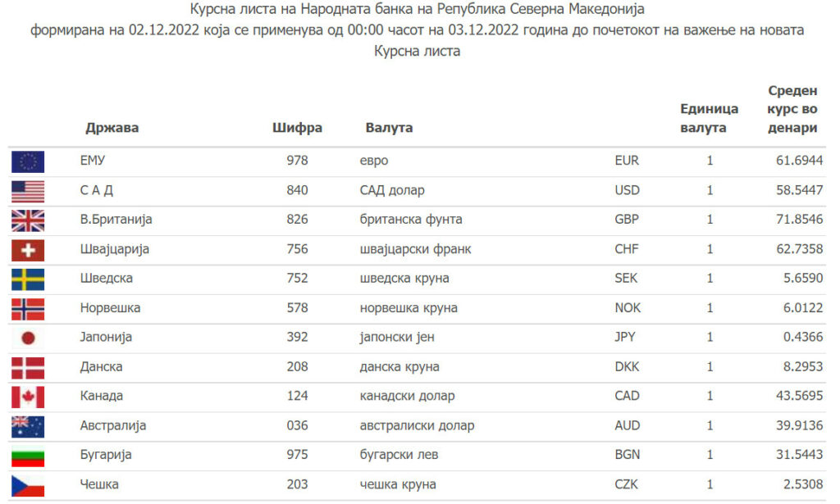This screenshot has width=840, height=504.
Task: Select the Бугарија country row
Action: point(418,456)
